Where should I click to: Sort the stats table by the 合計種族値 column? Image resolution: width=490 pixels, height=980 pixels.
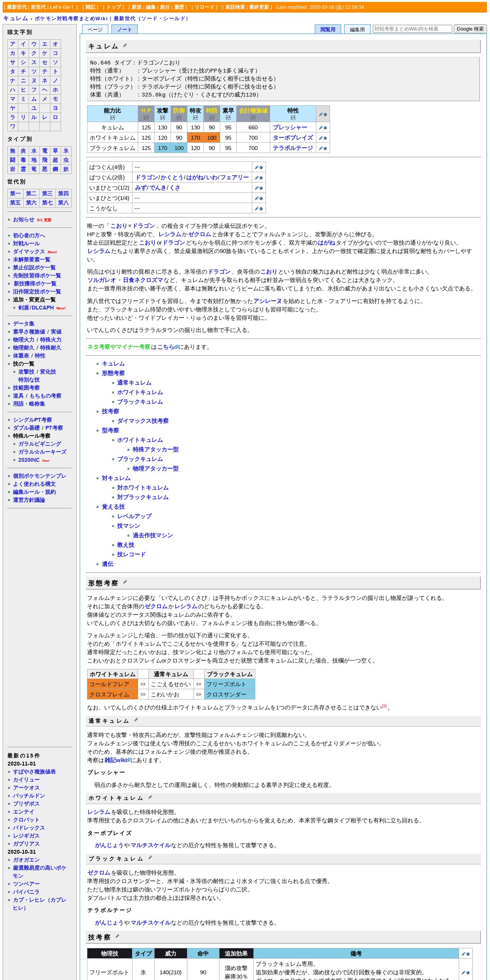253,118
